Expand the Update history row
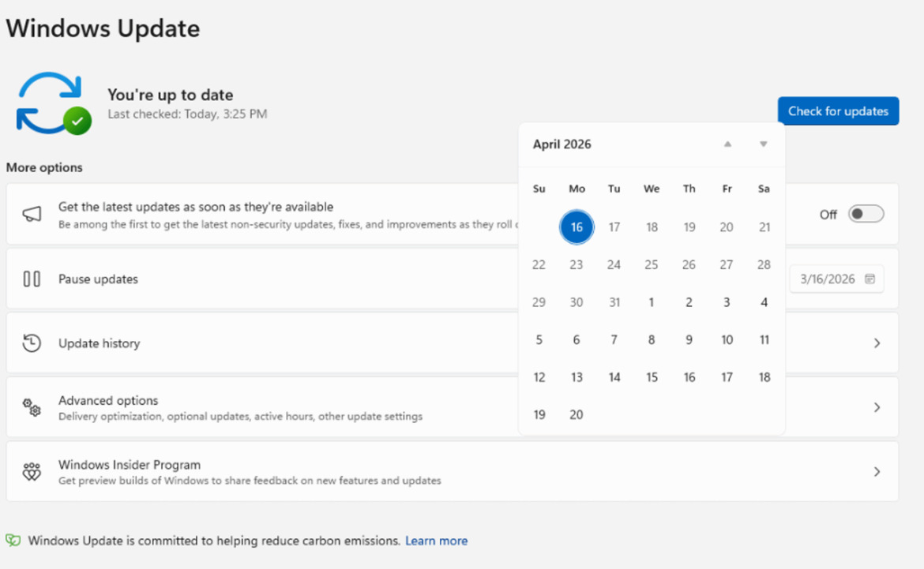Image resolution: width=924 pixels, height=569 pixels. click(x=877, y=343)
